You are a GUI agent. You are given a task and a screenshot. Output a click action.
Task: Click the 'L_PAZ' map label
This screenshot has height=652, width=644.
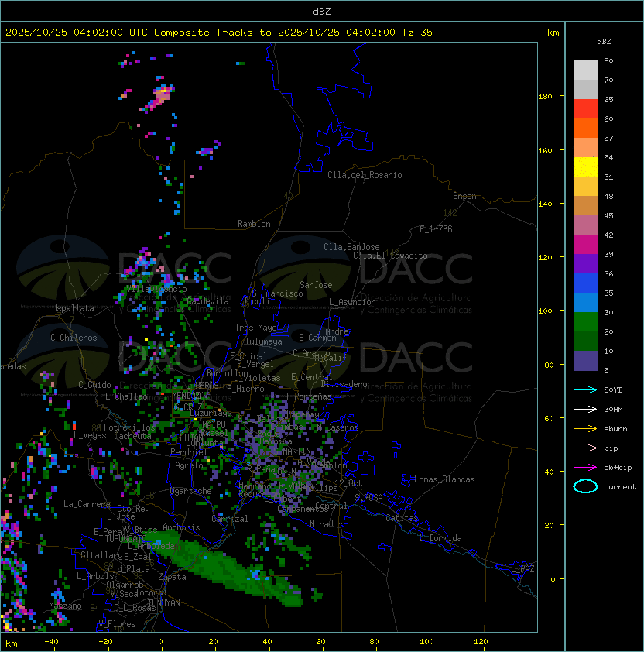(x=522, y=569)
